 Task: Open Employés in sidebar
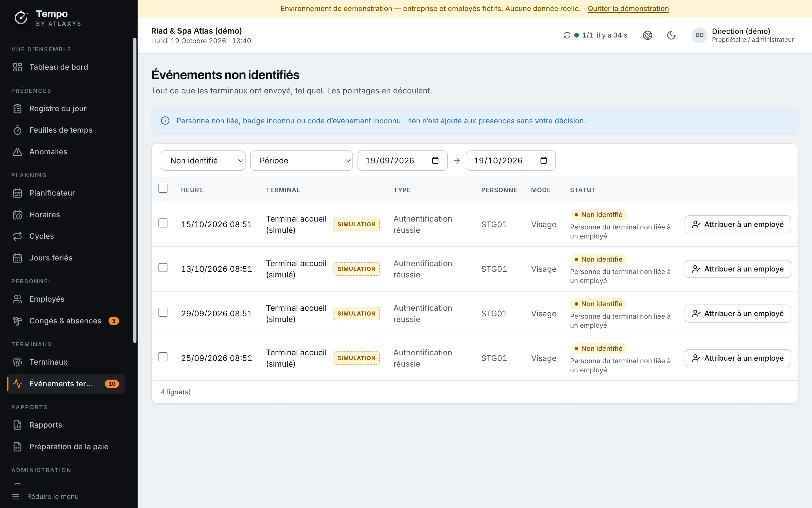65,299
